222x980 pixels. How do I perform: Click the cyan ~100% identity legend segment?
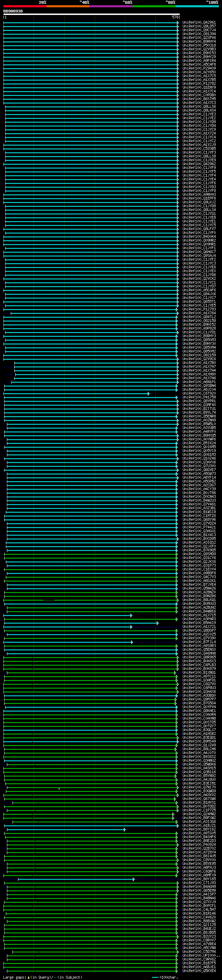[x=197, y=6]
